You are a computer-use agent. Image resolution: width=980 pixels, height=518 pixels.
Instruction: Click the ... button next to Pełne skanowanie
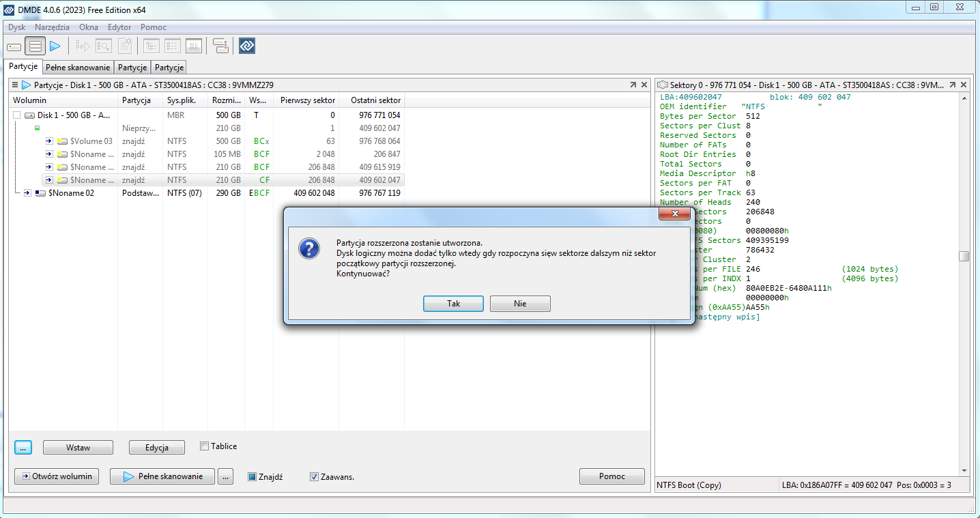(x=226, y=476)
